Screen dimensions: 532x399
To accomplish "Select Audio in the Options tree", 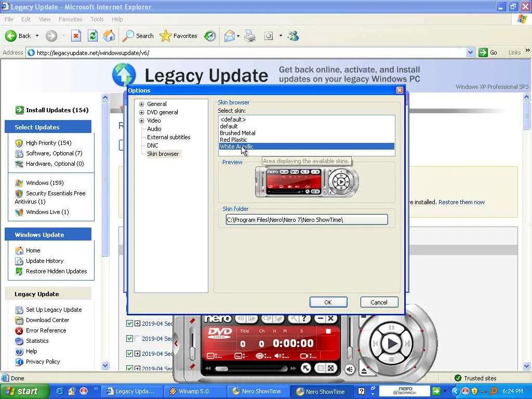I will (154, 129).
